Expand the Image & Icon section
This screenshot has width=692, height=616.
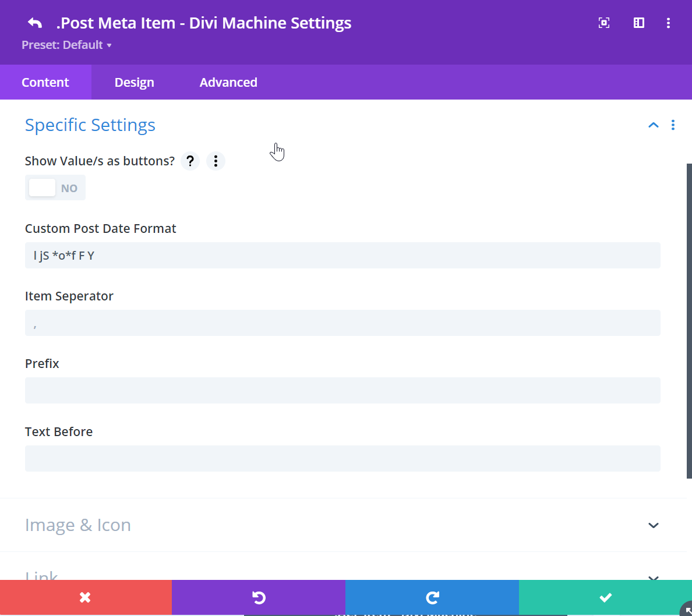[x=653, y=525]
